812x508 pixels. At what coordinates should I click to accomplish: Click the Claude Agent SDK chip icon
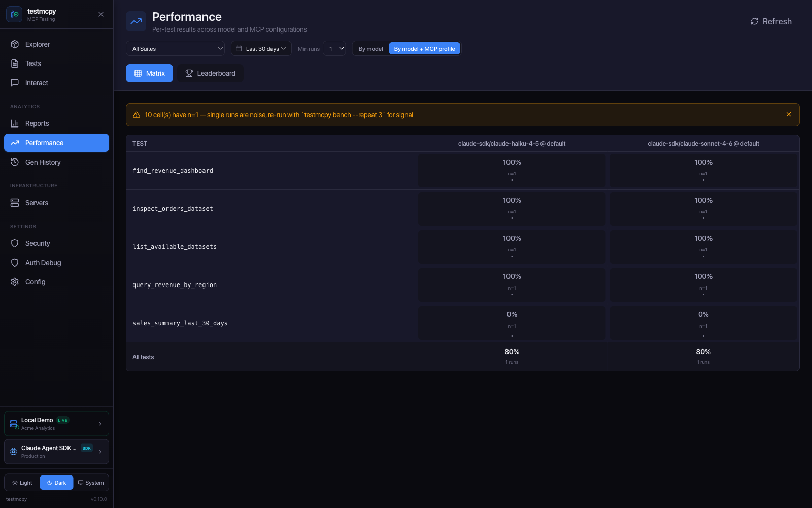coord(14,452)
